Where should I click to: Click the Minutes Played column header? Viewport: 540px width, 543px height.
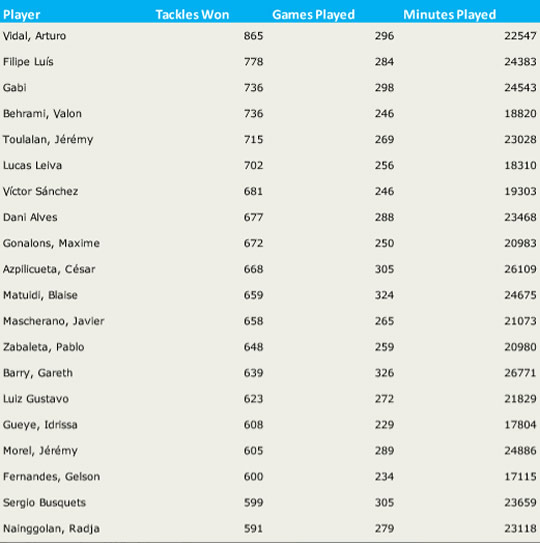pyautogui.click(x=450, y=15)
